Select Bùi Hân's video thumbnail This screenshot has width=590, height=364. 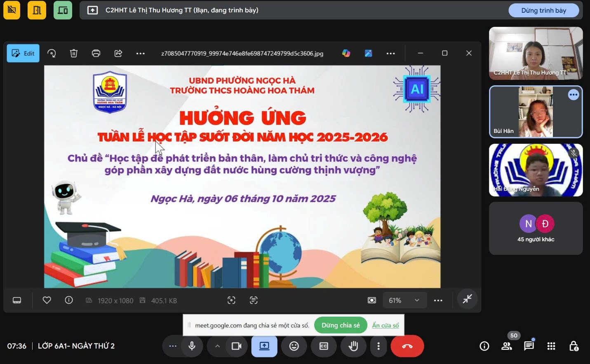(x=536, y=112)
